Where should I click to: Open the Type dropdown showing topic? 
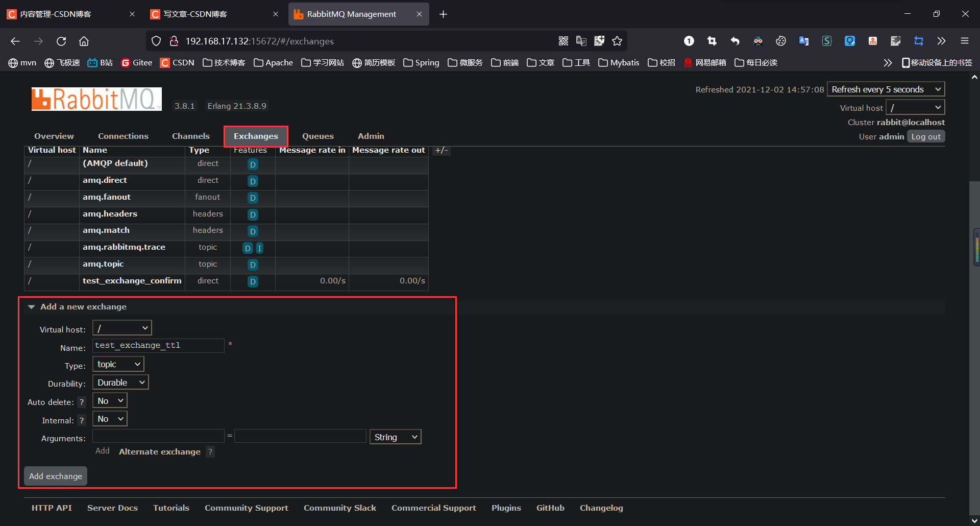118,364
